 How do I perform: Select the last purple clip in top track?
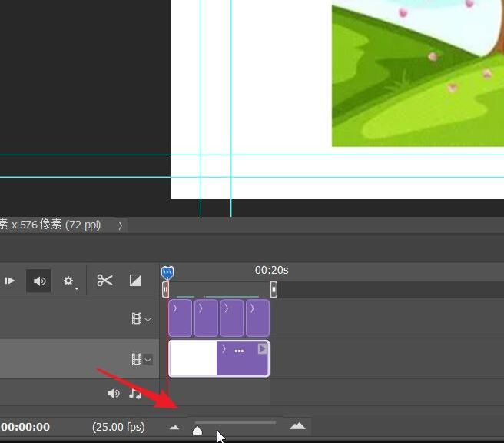[x=258, y=318]
